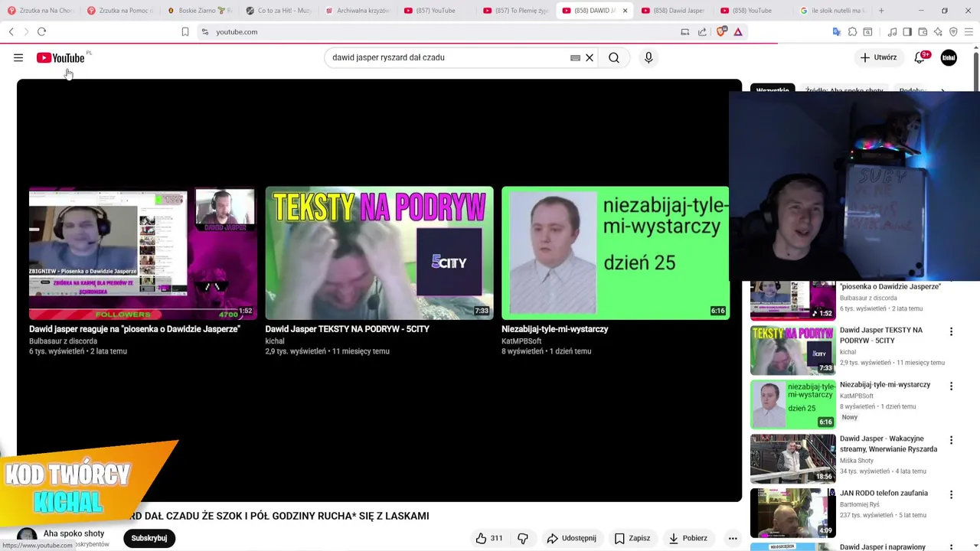Open a new browser tab

pyautogui.click(x=881, y=11)
